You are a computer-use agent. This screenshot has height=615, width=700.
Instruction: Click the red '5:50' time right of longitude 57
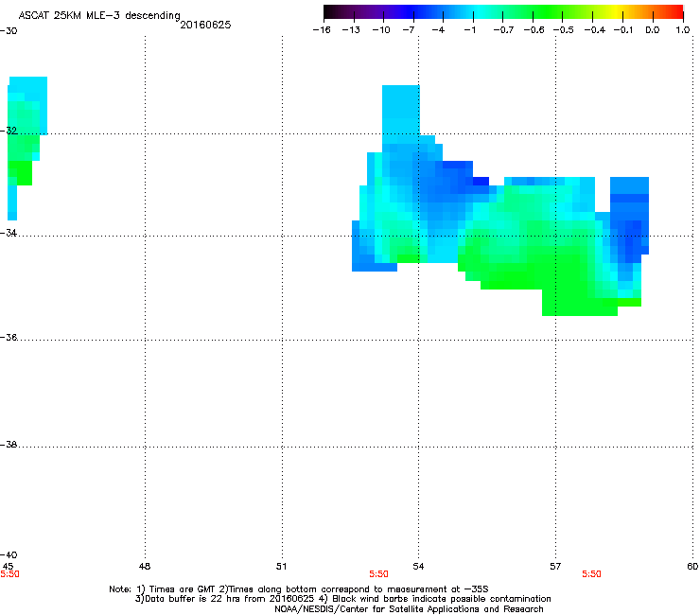pos(591,574)
